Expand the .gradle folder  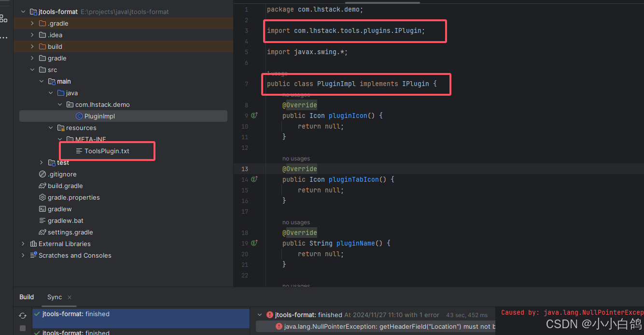click(x=32, y=23)
